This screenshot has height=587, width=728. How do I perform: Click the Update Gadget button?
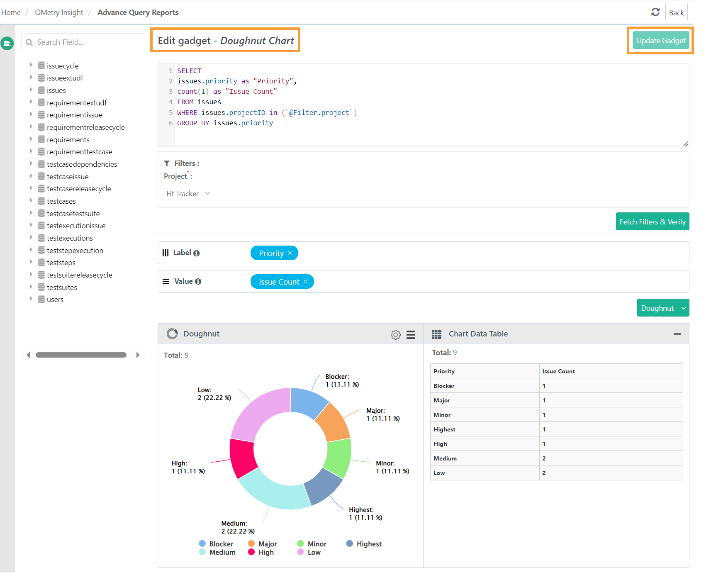point(660,40)
